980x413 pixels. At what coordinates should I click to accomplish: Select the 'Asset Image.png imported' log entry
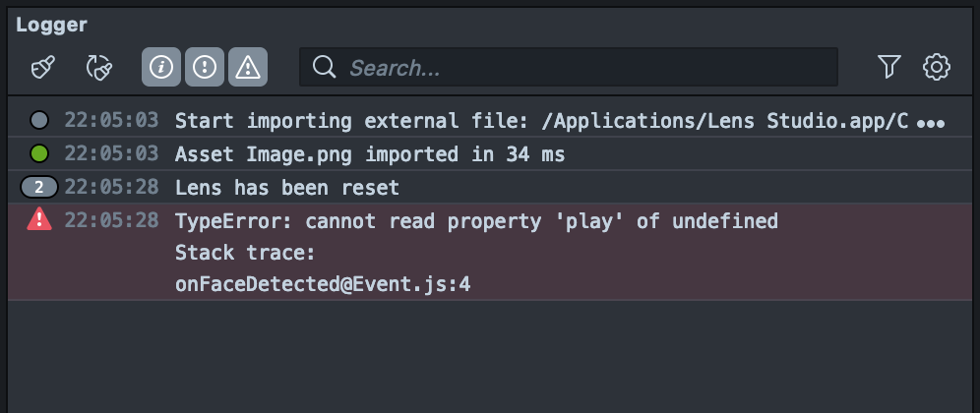(369, 154)
